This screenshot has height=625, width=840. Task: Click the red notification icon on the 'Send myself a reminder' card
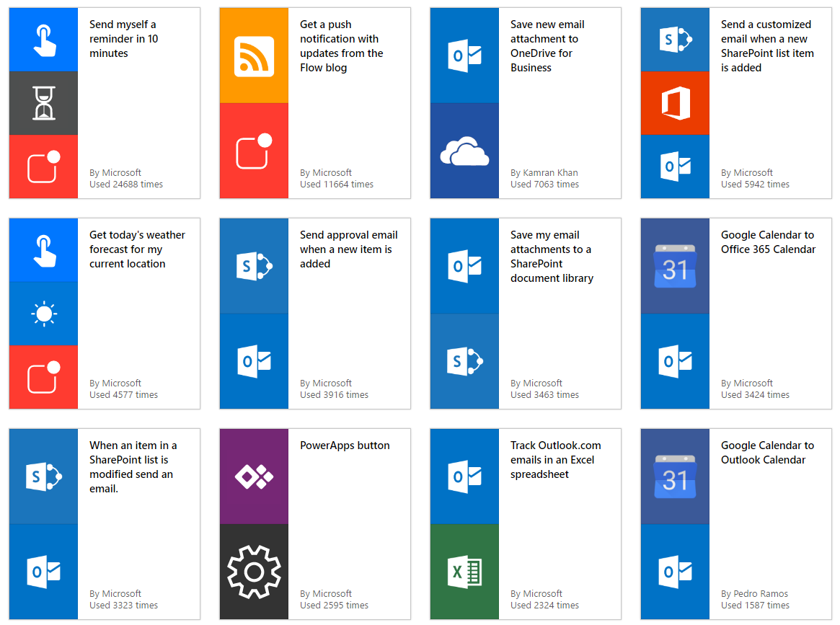[x=43, y=167]
